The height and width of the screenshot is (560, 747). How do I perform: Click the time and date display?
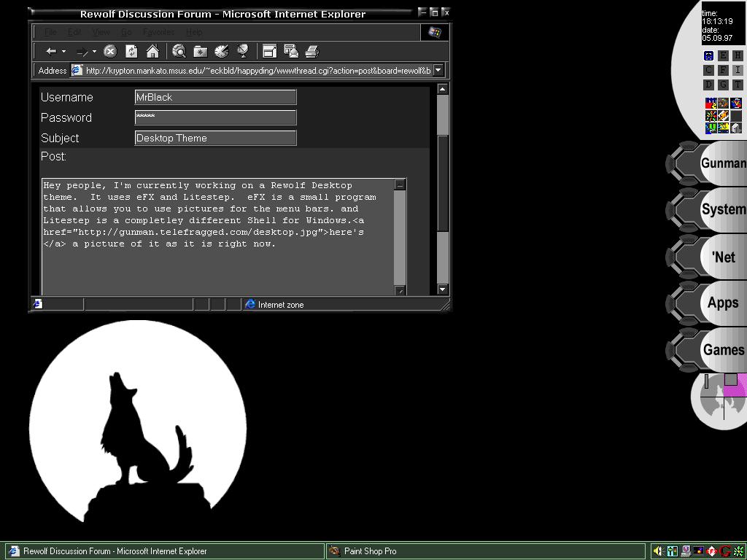click(722, 25)
